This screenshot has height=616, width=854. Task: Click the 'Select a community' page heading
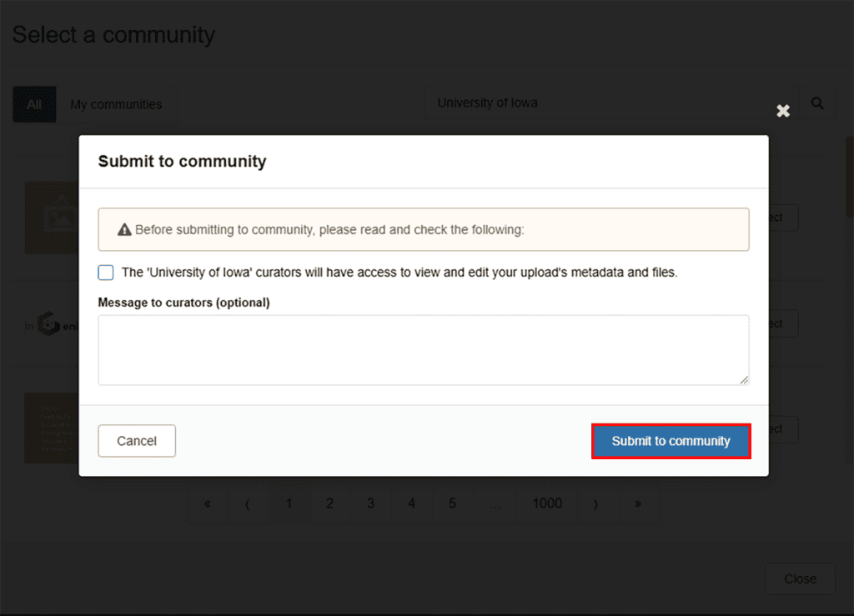[x=113, y=35]
